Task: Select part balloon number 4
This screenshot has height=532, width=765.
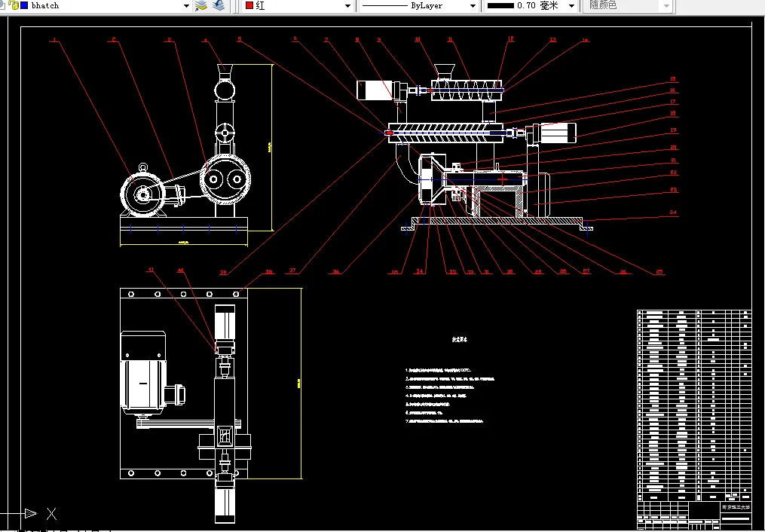Action: point(206,40)
